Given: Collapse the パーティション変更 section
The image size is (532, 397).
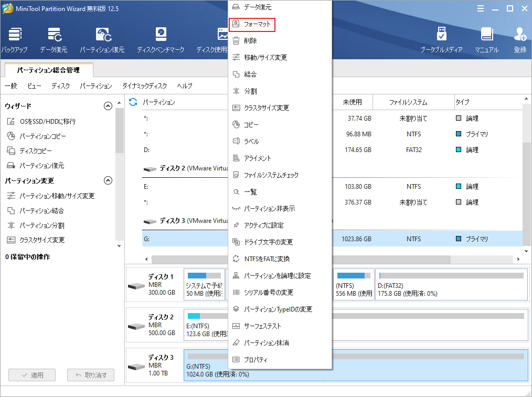Looking at the screenshot, I should click(x=108, y=180).
